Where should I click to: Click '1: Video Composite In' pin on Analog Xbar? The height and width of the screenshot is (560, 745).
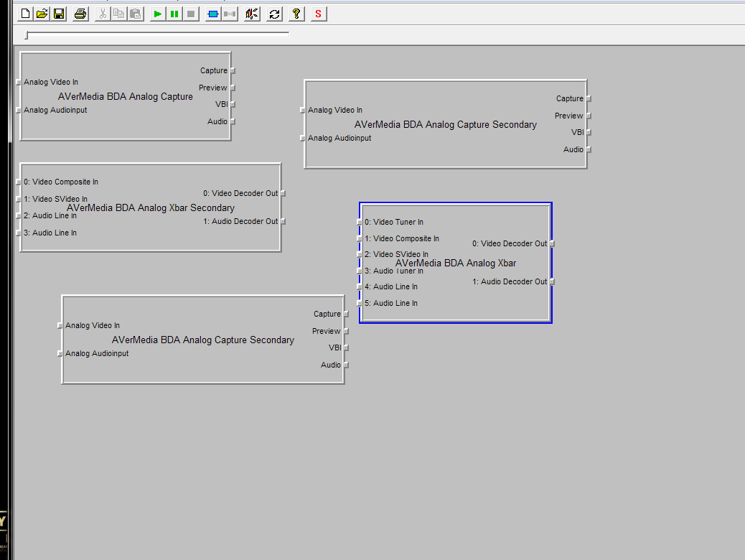coord(359,238)
